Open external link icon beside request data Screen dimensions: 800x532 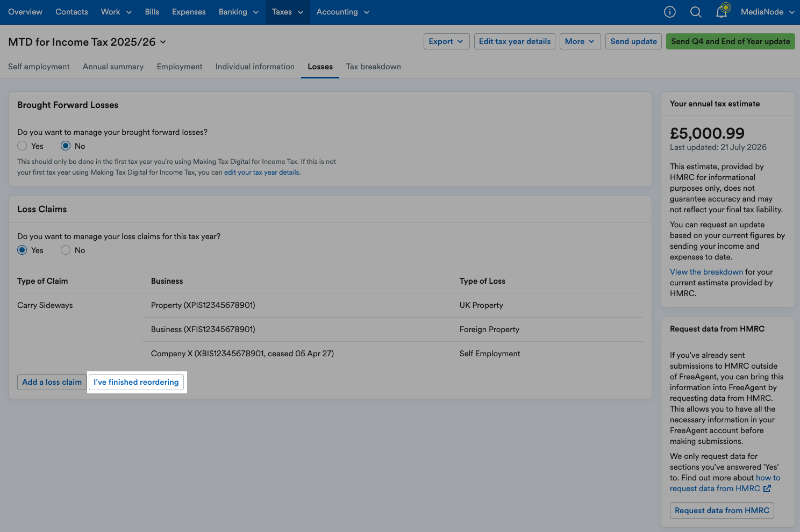click(767, 488)
